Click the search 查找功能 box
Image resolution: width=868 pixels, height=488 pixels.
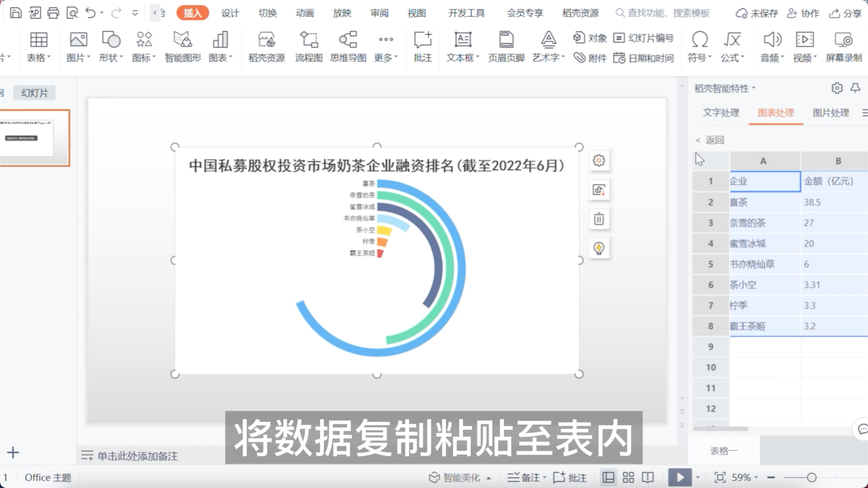(663, 13)
